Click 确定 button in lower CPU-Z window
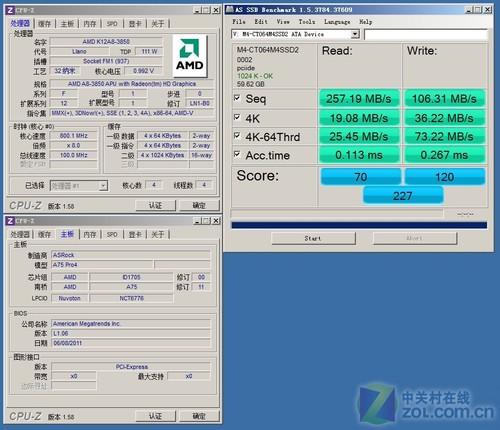Screen dimensions: 500x430 point(199,416)
